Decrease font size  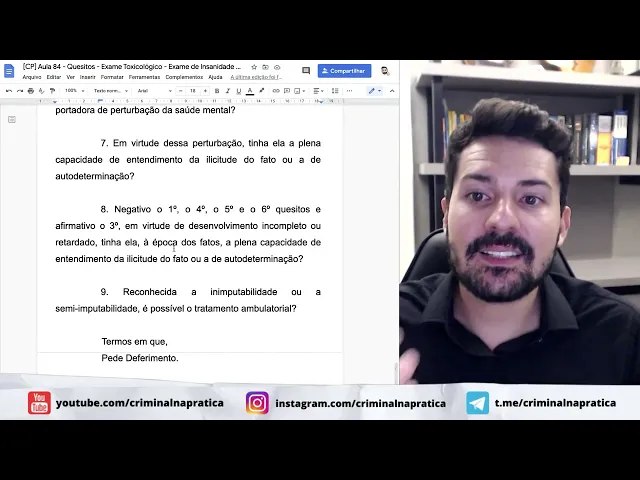pos(181,91)
